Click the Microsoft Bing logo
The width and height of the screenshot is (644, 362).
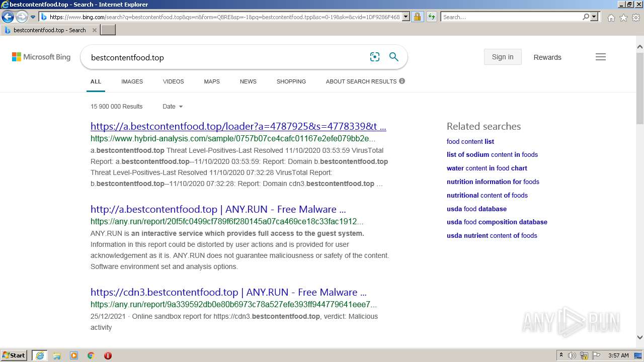tap(41, 57)
